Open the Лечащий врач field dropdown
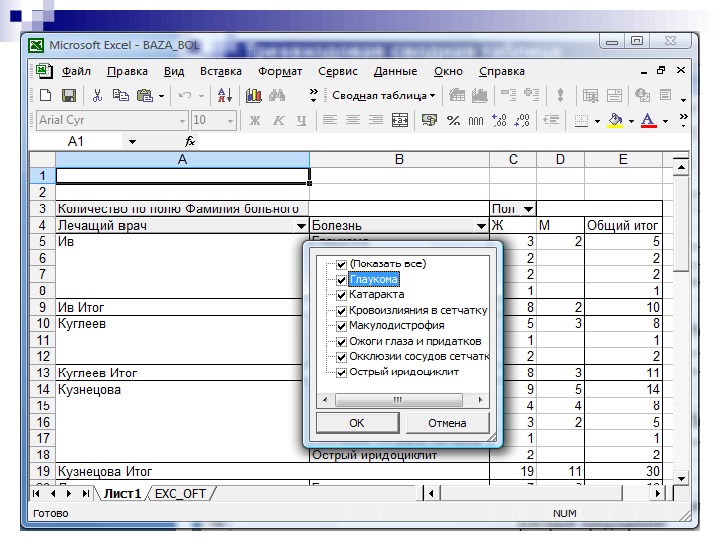This screenshot has height=540, width=720. click(301, 225)
